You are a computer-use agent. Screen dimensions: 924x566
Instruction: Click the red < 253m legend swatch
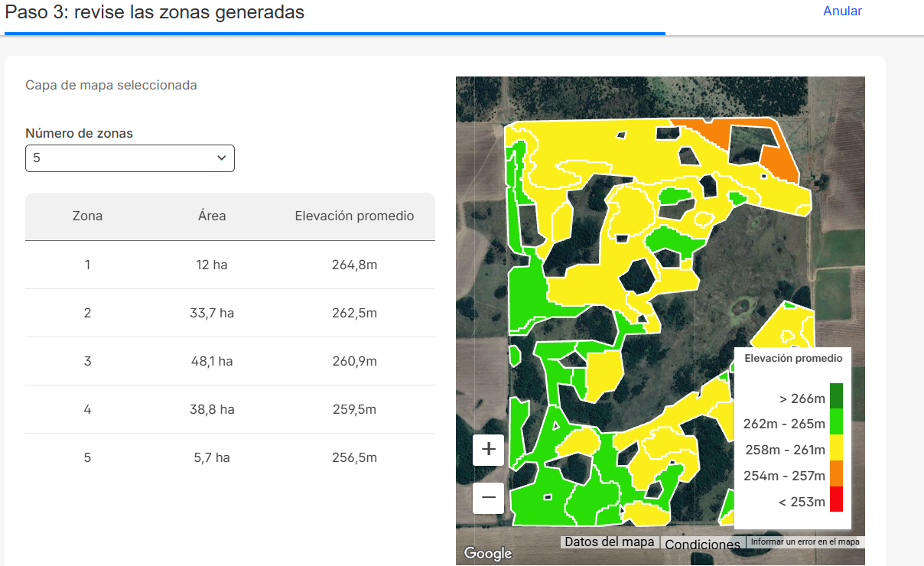coord(836,499)
